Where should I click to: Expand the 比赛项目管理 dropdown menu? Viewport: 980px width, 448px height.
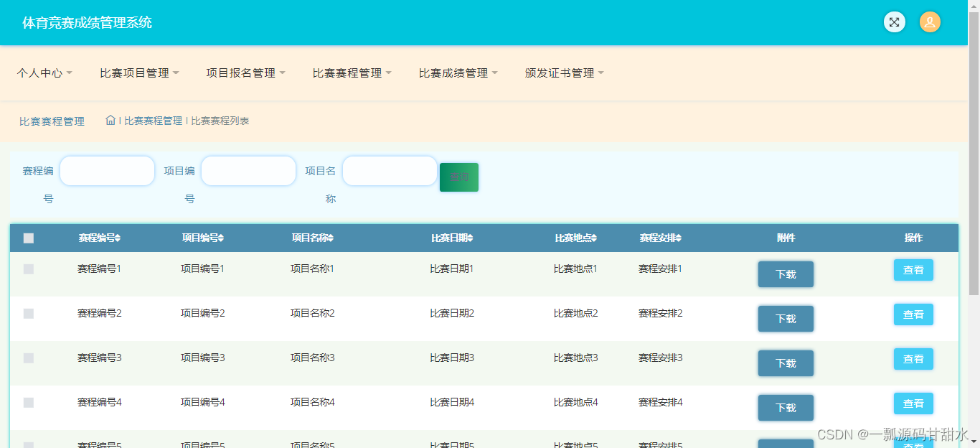coord(140,73)
